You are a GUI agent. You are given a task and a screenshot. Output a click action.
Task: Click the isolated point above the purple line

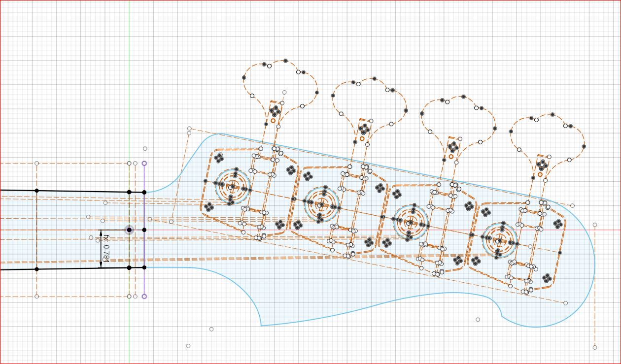[x=145, y=148]
